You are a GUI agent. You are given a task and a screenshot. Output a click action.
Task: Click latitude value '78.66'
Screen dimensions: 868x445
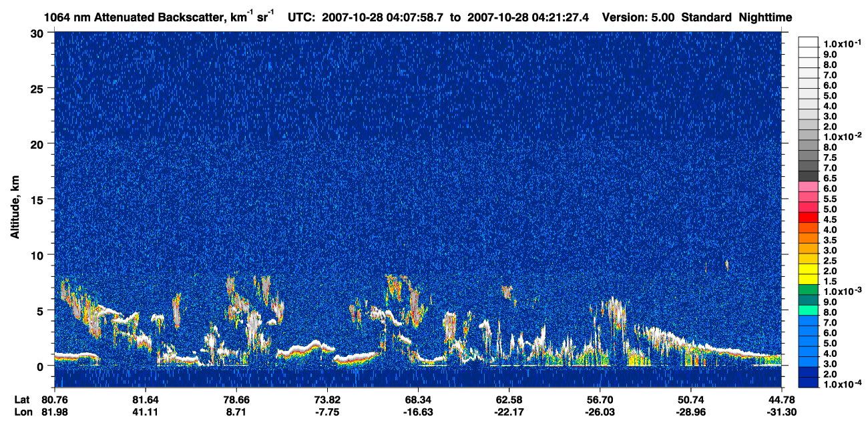[x=236, y=399]
